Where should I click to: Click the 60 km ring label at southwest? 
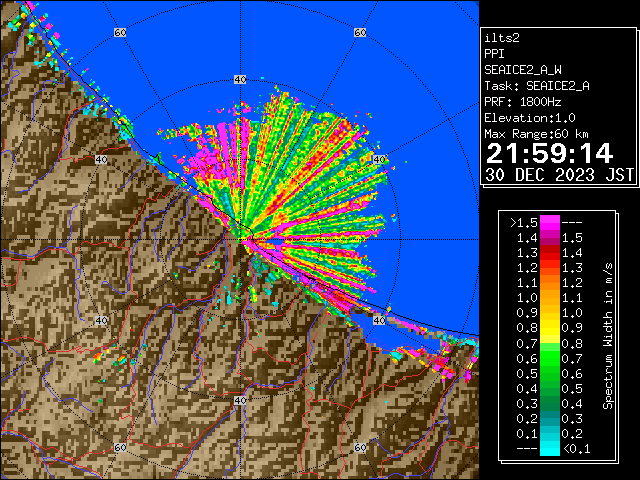point(120,447)
